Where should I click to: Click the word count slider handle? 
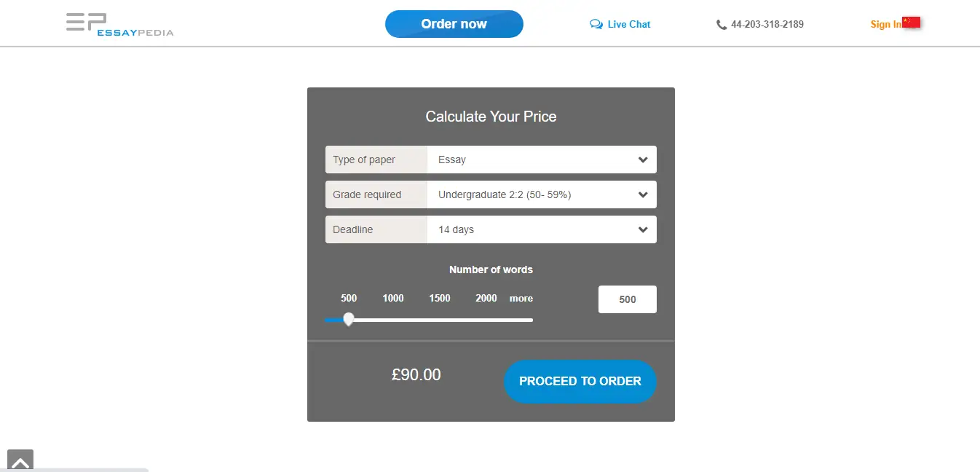coord(348,319)
